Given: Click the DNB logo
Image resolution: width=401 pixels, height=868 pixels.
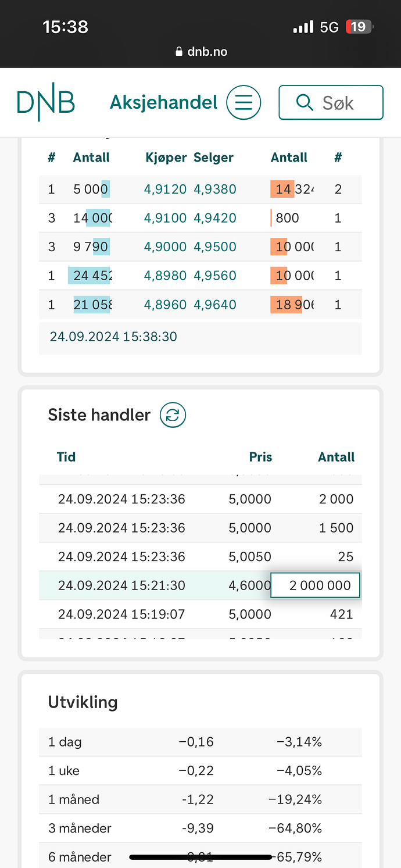Looking at the screenshot, I should coord(46,103).
